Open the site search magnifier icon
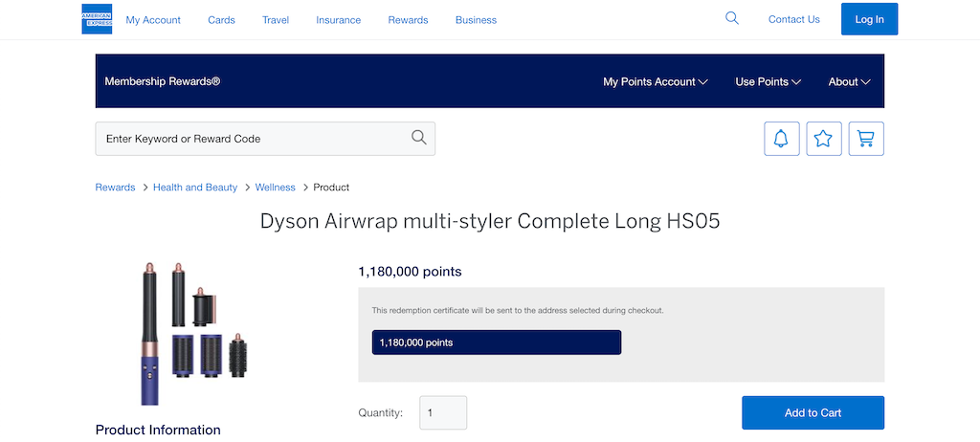980x442 pixels. click(x=732, y=18)
